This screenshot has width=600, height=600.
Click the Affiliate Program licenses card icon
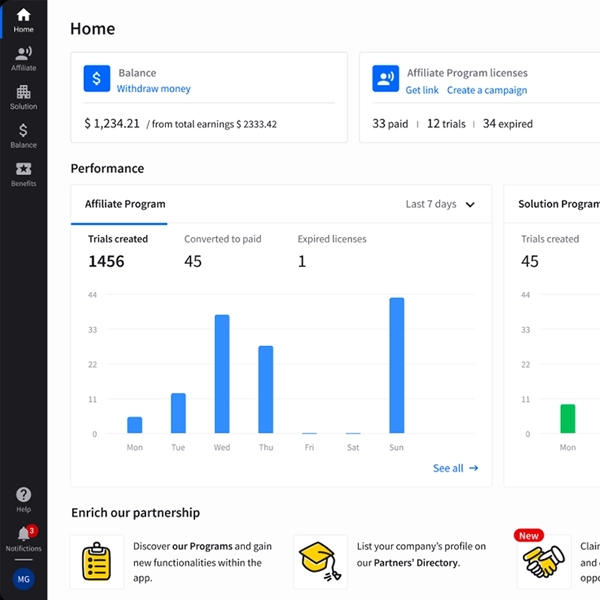385,80
